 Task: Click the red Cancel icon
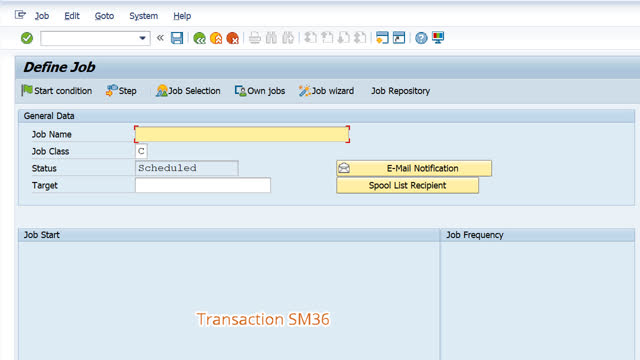click(x=233, y=38)
